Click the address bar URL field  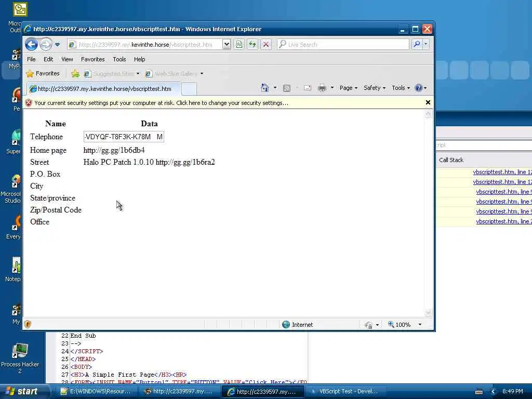(x=145, y=45)
